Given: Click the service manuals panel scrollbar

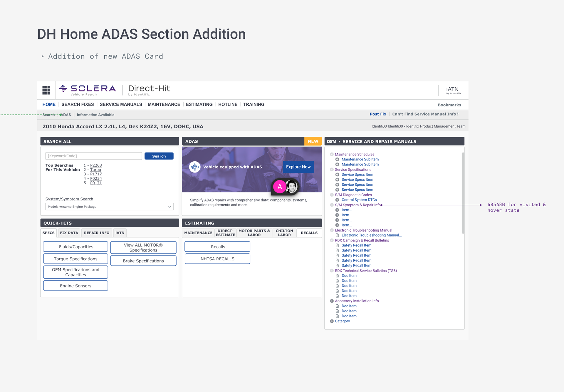Looking at the screenshot, I should pos(463,193).
